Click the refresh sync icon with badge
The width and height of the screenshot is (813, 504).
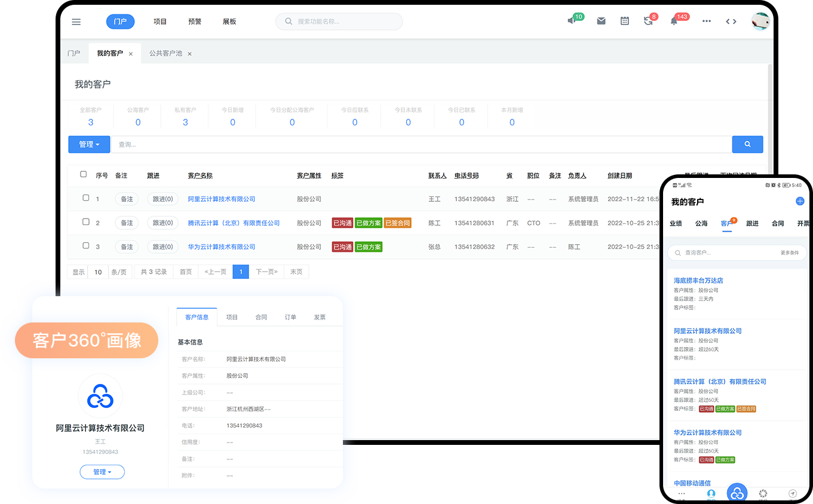(x=648, y=21)
